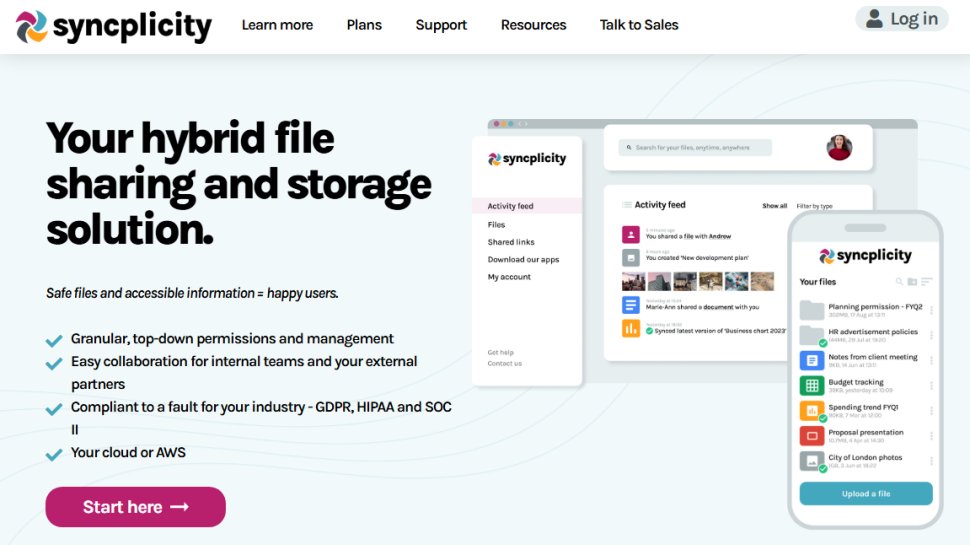The height and width of the screenshot is (545, 970).
Task: Open options for Spending trend FYQ1
Action: (931, 411)
